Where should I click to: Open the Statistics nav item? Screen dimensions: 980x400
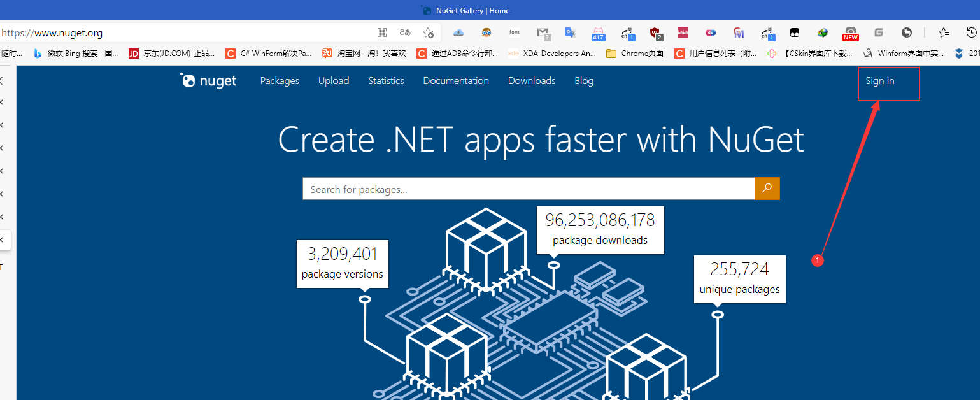386,81
